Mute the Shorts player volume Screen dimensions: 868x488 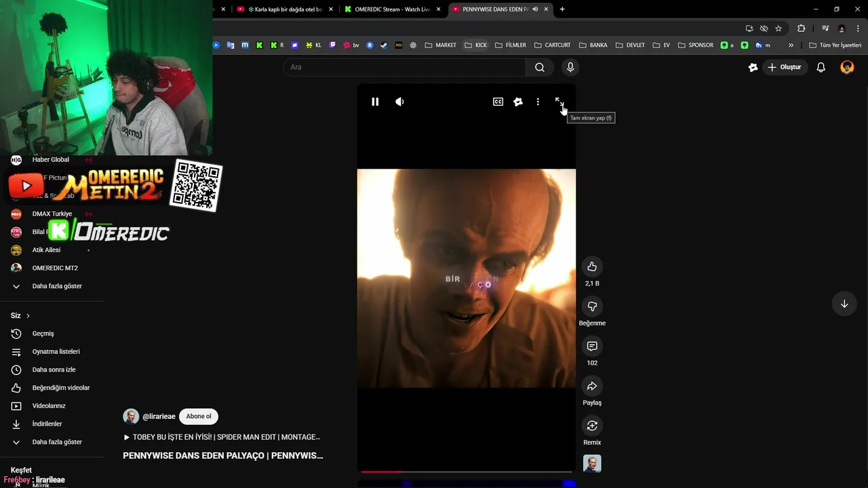399,102
